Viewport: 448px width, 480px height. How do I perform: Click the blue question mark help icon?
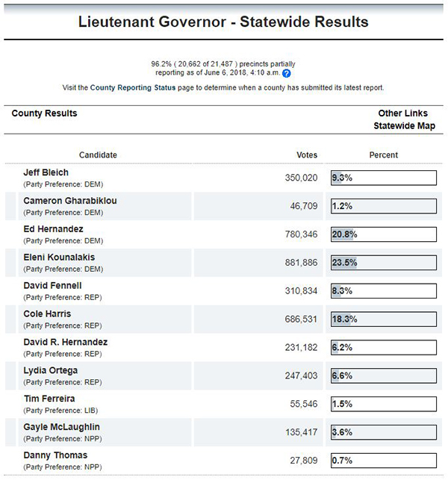286,73
